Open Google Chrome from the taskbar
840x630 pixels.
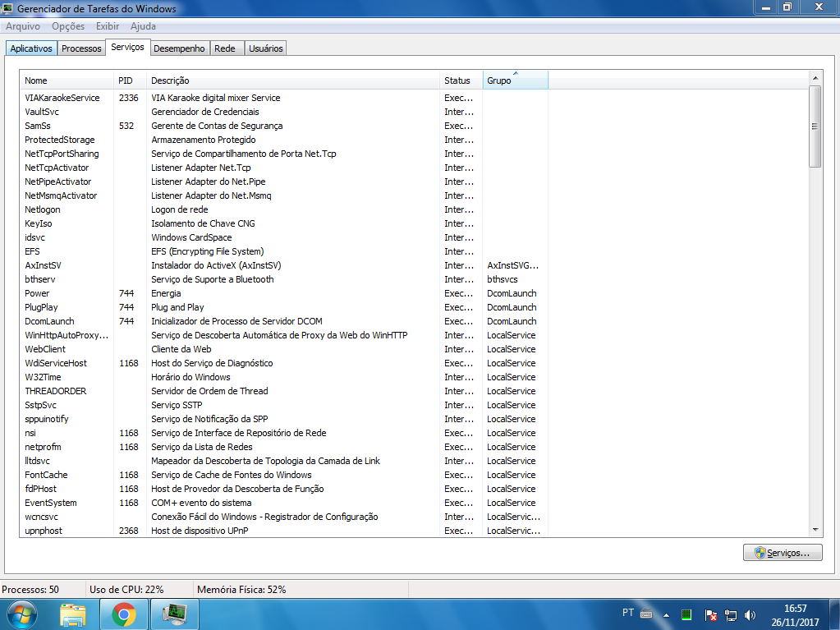pyautogui.click(x=124, y=614)
